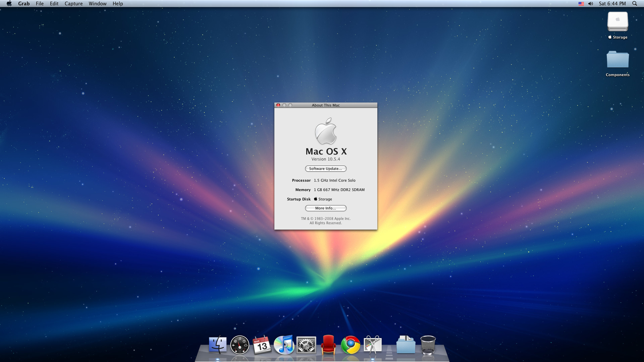Click More Info button

click(326, 208)
